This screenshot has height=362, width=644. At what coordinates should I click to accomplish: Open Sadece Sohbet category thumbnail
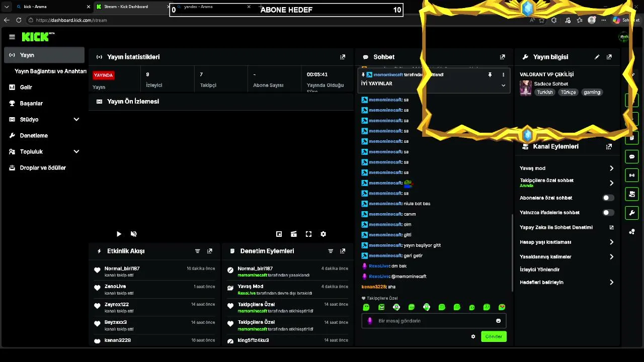pyautogui.click(x=525, y=88)
